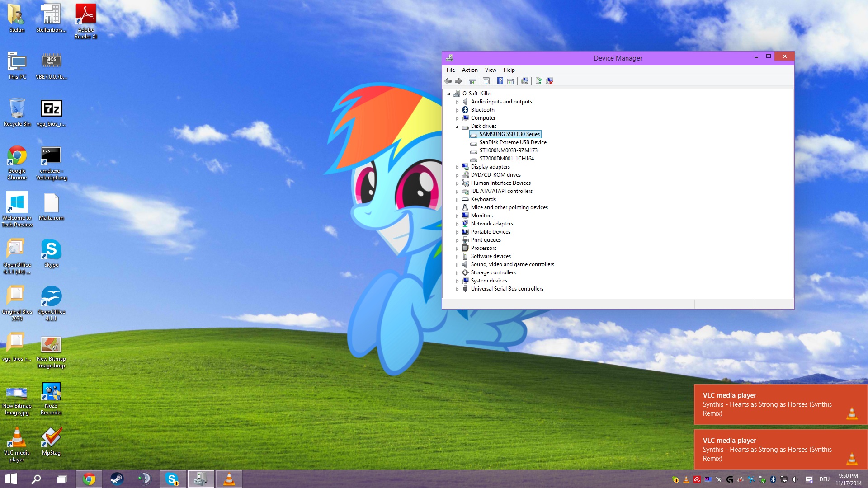The height and width of the screenshot is (488, 868).
Task: Select the Recycle Bin desktop icon
Action: (x=17, y=112)
